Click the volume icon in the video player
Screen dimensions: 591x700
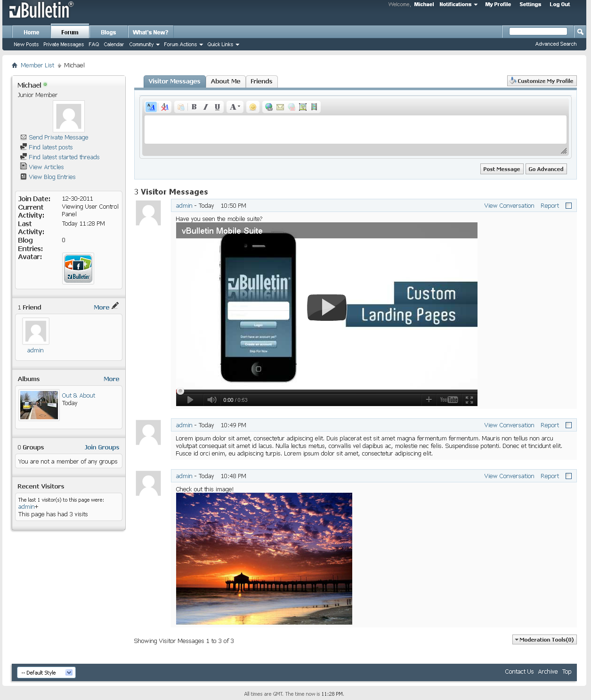pyautogui.click(x=212, y=400)
